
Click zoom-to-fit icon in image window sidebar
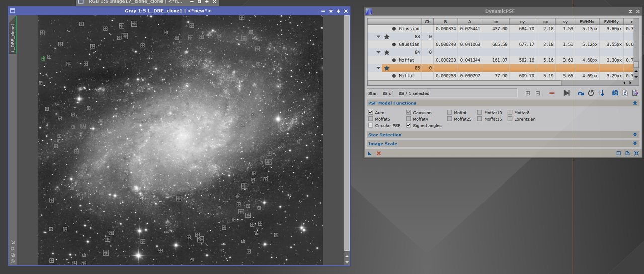[x=13, y=249]
